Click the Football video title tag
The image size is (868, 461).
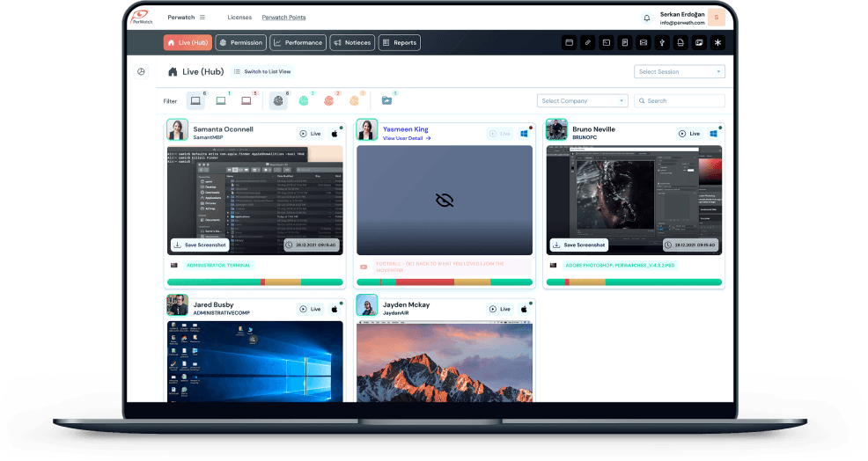pos(452,267)
